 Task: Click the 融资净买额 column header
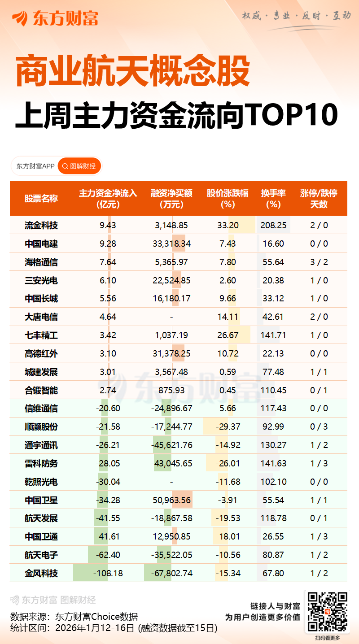[172, 199]
